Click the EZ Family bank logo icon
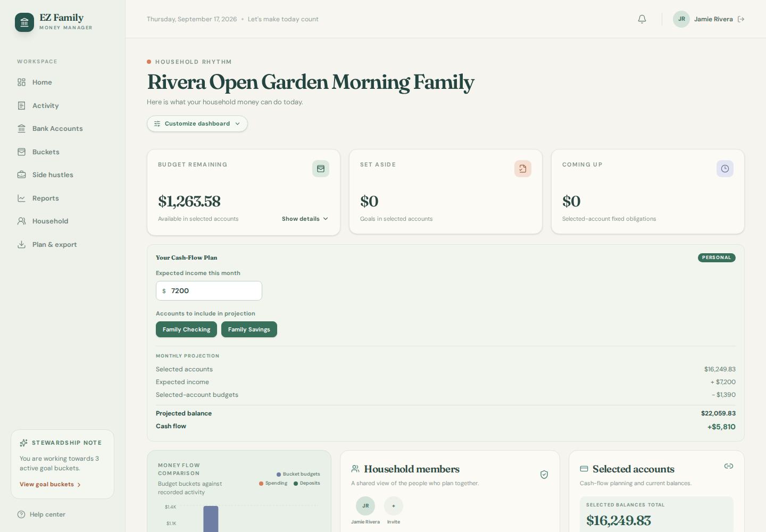 pos(24,22)
